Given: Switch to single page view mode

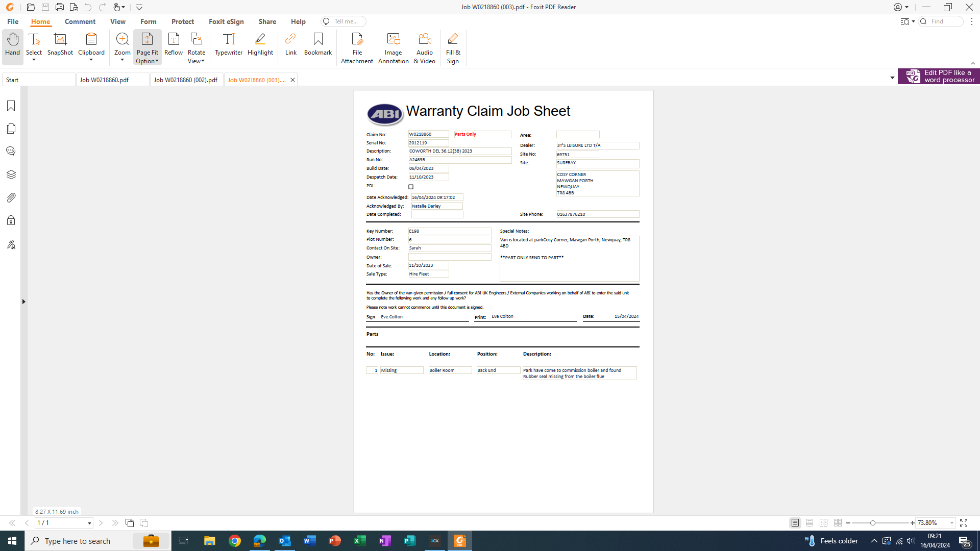Looking at the screenshot, I should pyautogui.click(x=795, y=523).
